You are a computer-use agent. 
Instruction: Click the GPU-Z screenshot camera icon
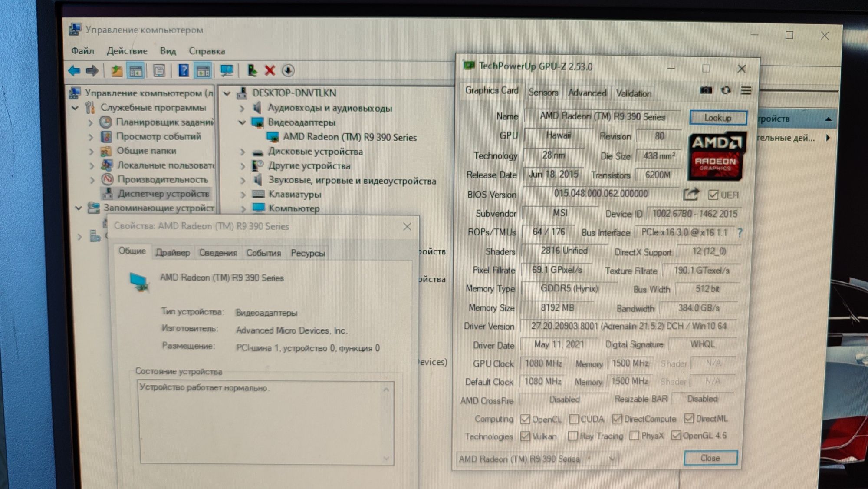tap(706, 90)
